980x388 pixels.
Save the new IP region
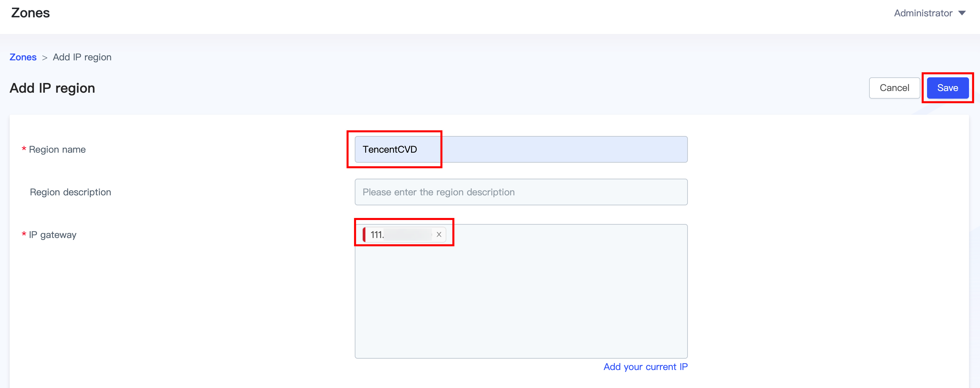point(947,88)
